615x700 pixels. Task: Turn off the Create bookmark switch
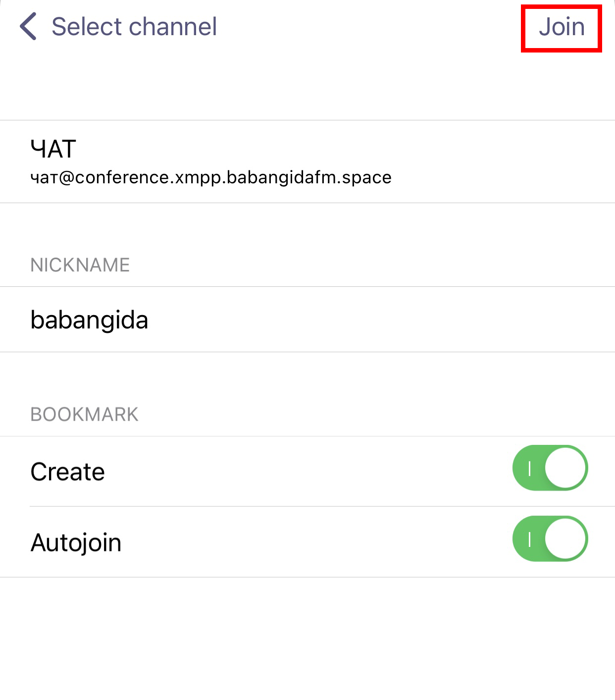click(550, 468)
